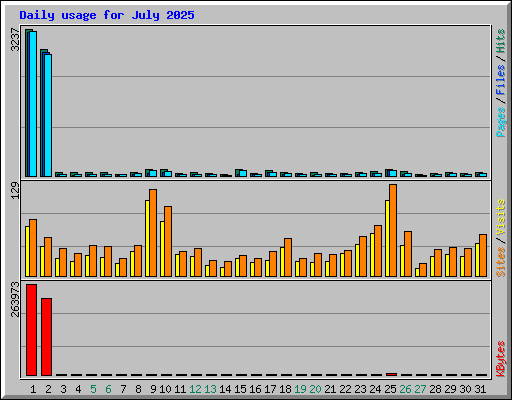512x400 pixels.
Task: Select the 129 axis value label
Action: click(15, 191)
